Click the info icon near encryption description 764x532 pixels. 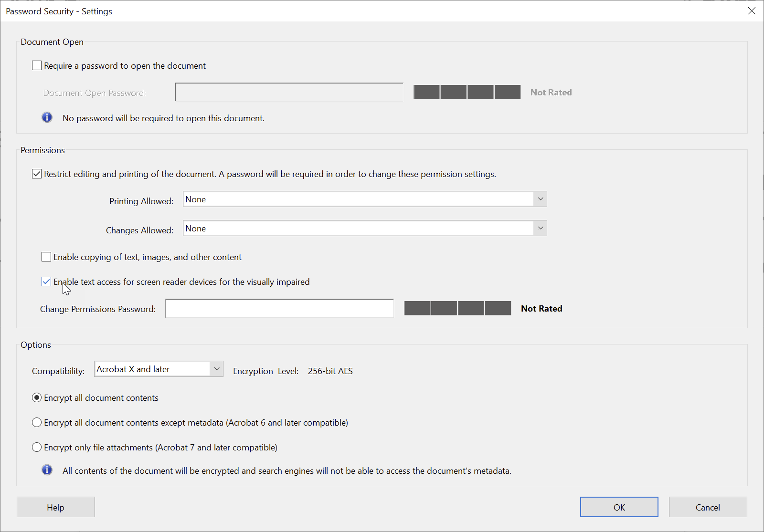pyautogui.click(x=47, y=470)
